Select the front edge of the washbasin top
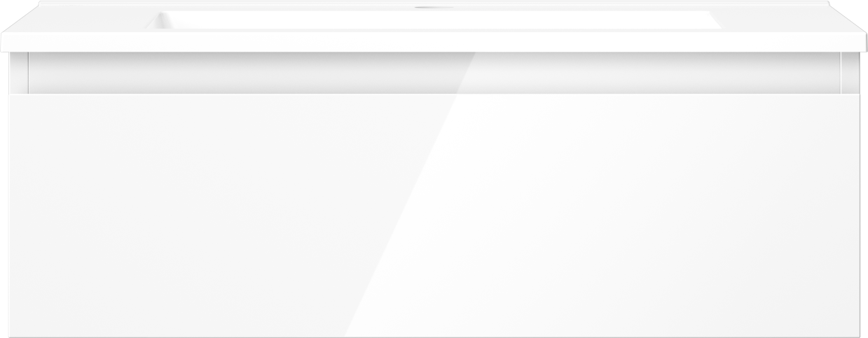The height and width of the screenshot is (338, 868). (434, 42)
